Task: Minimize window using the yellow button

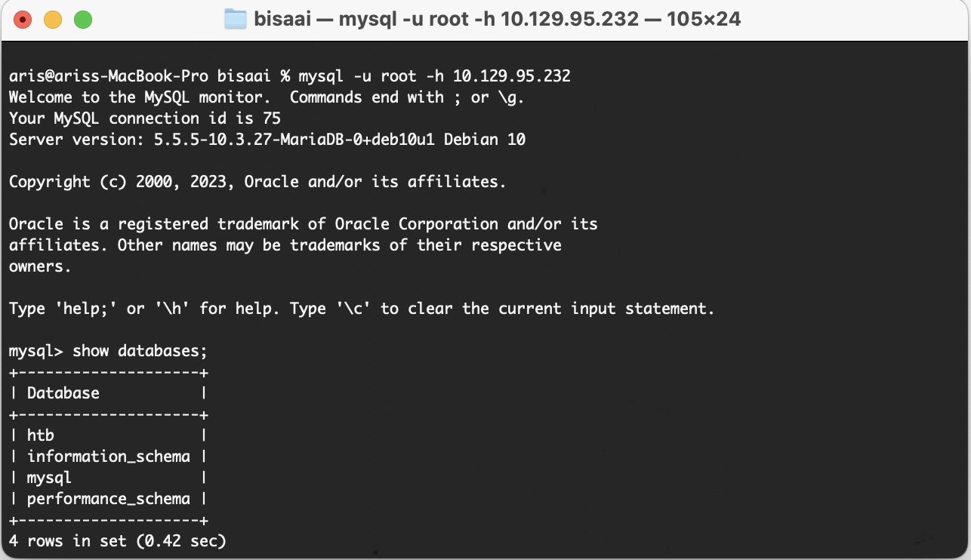Action: click(53, 20)
